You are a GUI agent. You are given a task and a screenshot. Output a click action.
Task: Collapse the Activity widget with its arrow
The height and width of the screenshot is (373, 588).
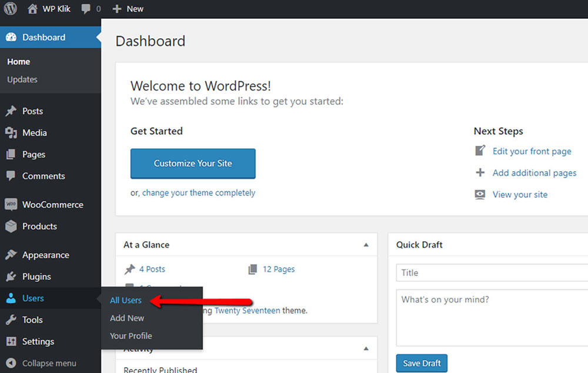(366, 349)
